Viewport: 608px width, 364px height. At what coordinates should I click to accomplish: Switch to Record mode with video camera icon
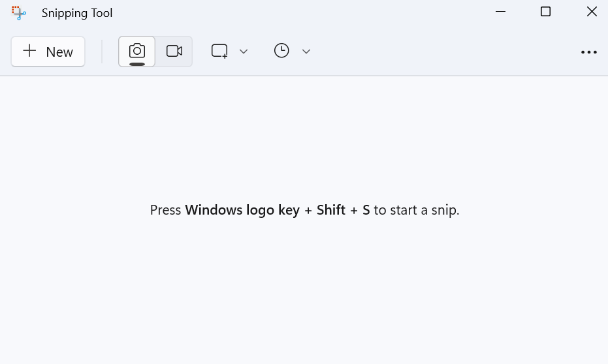click(x=174, y=51)
